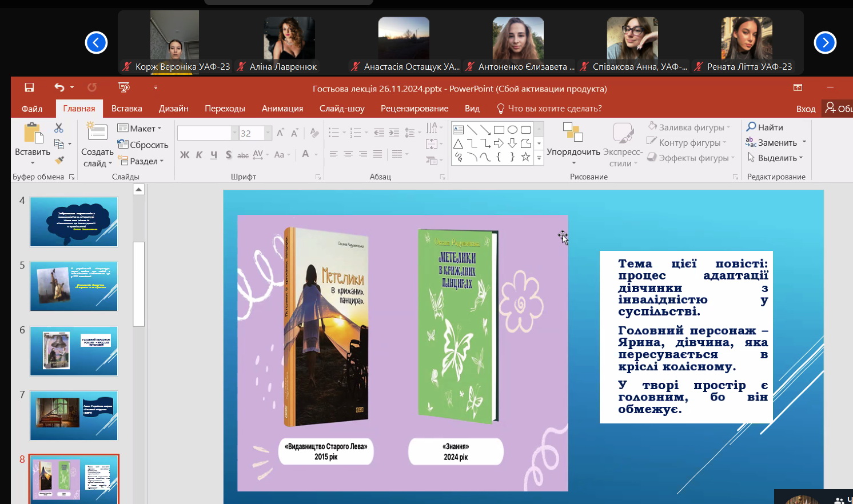Select slide 6 thumbnail
This screenshot has height=504, width=853.
(74, 351)
